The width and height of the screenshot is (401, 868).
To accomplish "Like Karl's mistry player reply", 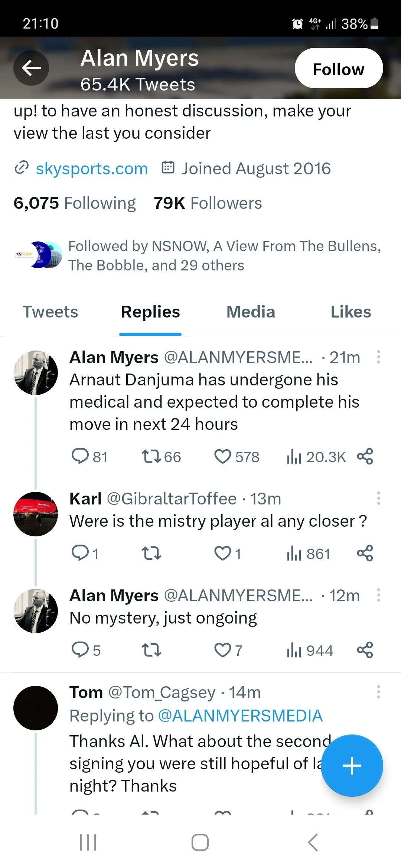I will pyautogui.click(x=223, y=553).
